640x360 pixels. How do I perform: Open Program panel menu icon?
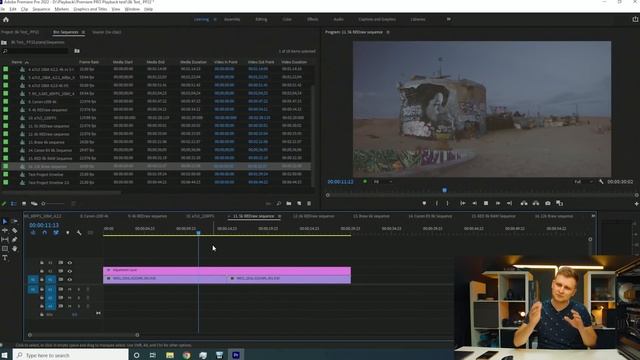click(x=388, y=32)
